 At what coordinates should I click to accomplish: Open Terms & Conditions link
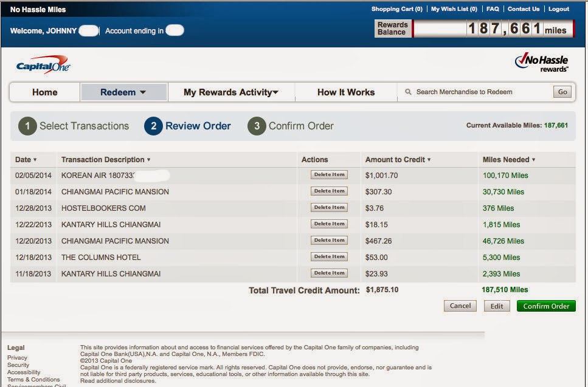[x=33, y=380]
